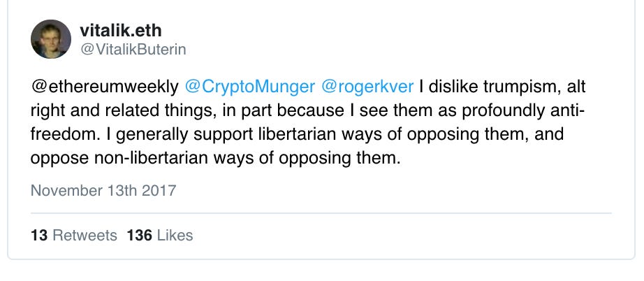Click the retweet count number 13
644x281 pixels.
click(x=39, y=236)
